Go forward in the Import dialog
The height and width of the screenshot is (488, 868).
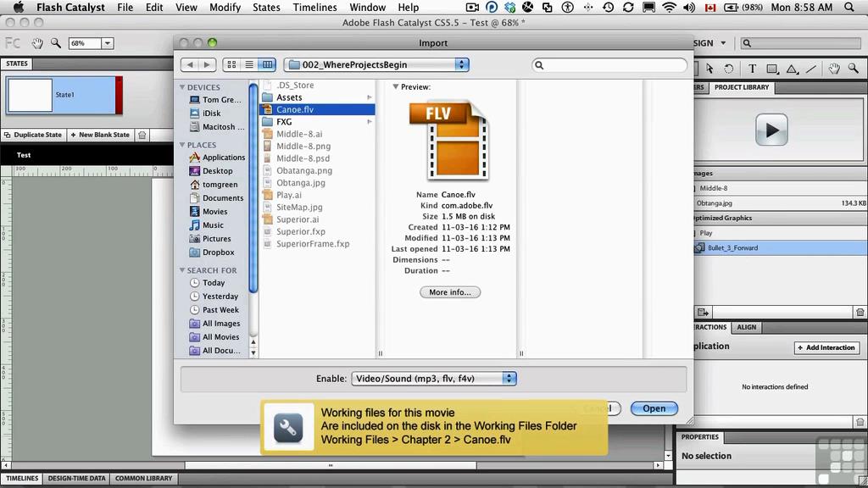[x=207, y=64]
